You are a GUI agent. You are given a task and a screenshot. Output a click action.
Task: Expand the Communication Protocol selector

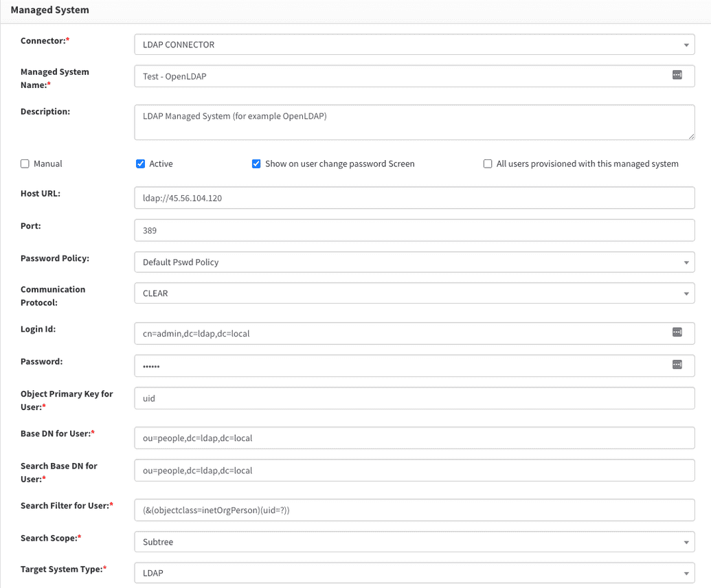coord(688,293)
